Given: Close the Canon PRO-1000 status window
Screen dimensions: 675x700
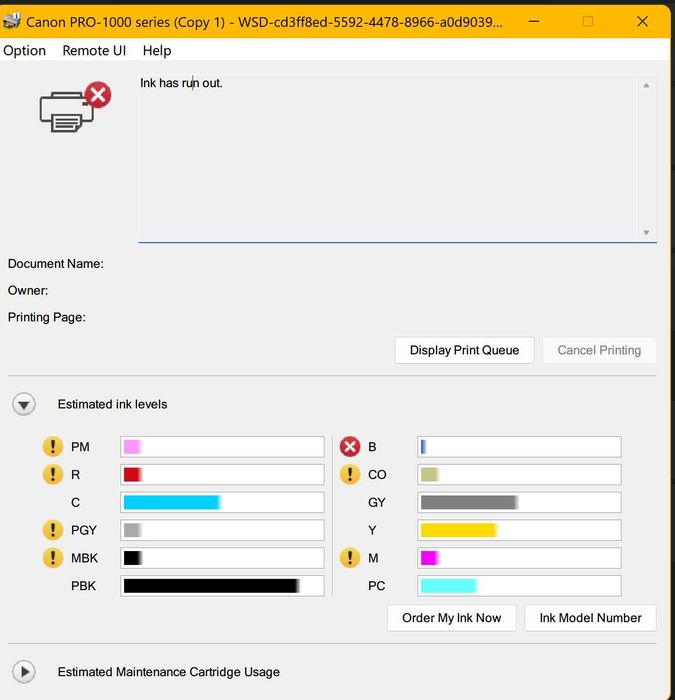Looking at the screenshot, I should [x=642, y=21].
